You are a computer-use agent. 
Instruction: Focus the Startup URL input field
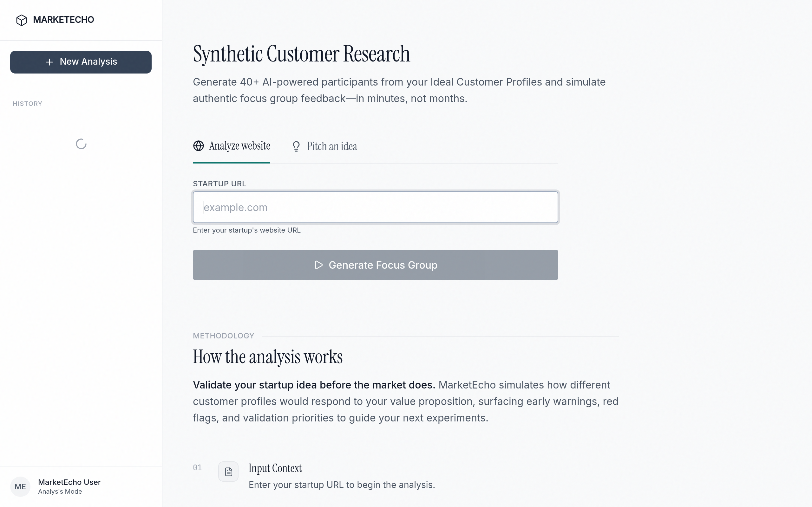[x=375, y=207]
